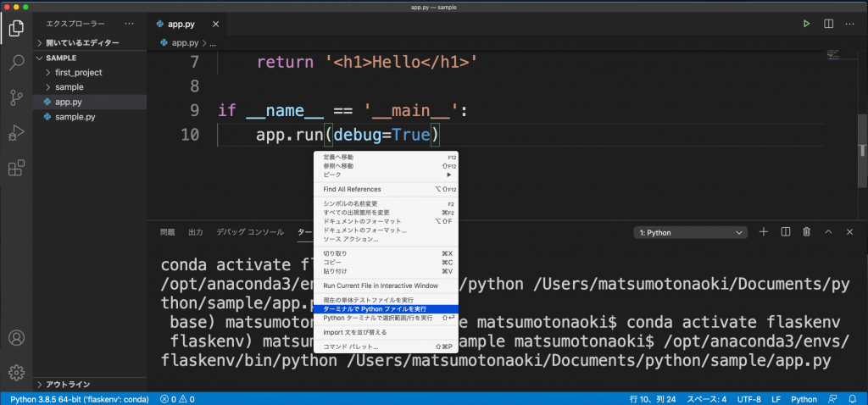Open the Manage gear icon
The width and height of the screenshot is (868, 405).
pos(16,372)
